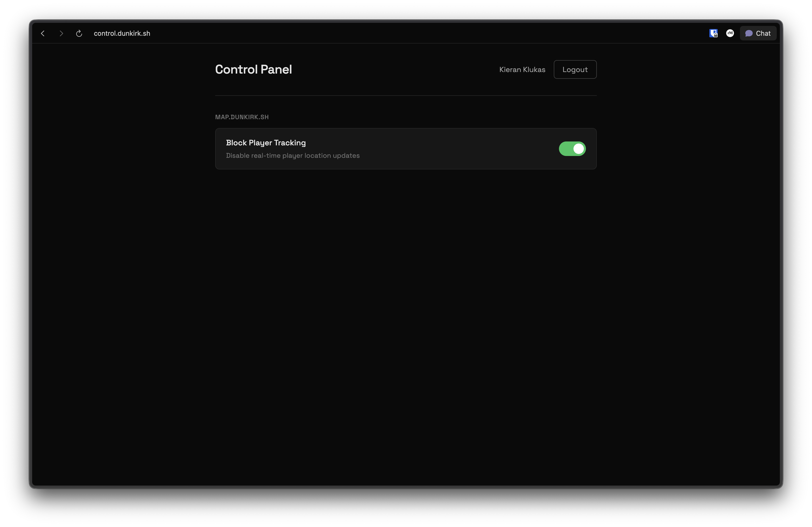
Task: Select the Control Panel heading
Action: 254,69
